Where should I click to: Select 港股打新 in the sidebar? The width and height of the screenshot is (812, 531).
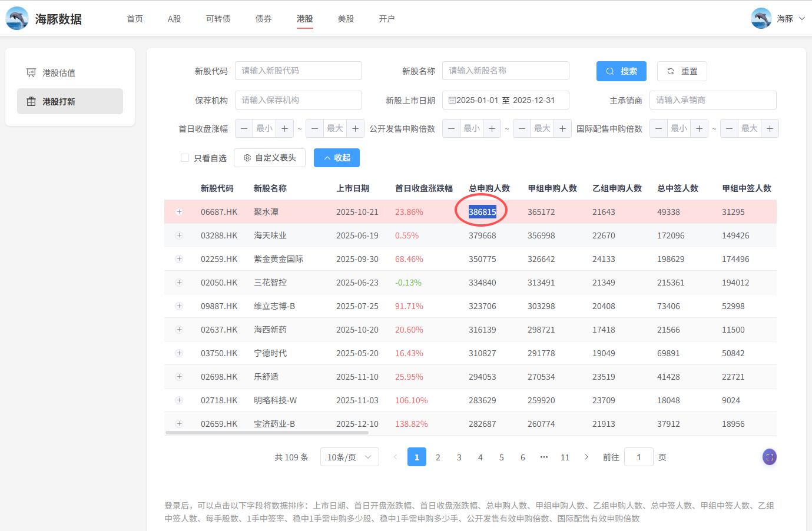click(70, 101)
